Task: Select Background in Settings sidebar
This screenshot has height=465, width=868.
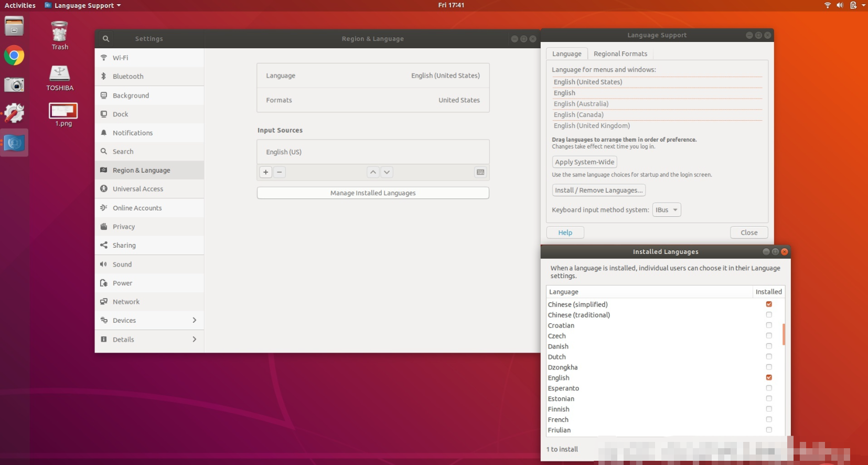Action: pos(149,96)
